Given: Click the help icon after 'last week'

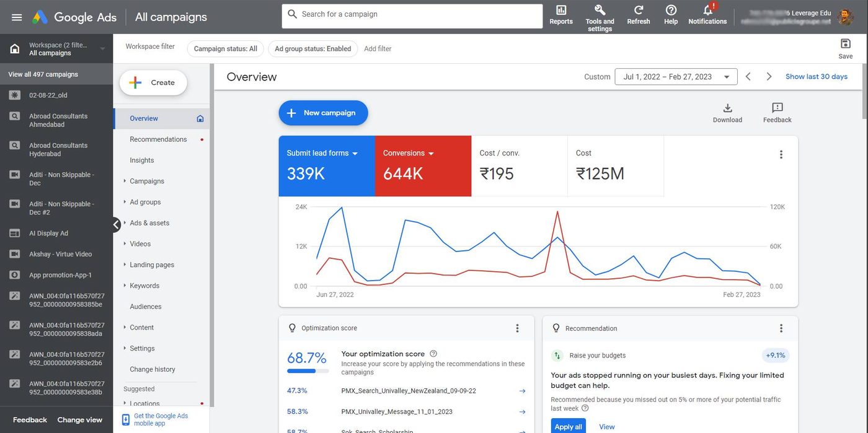Looking at the screenshot, I should [x=585, y=408].
